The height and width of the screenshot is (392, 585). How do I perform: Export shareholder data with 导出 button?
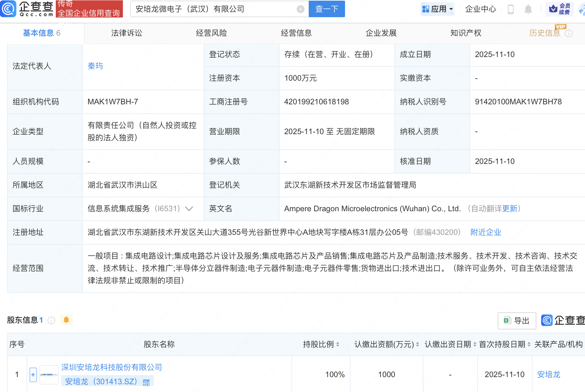[517, 321]
